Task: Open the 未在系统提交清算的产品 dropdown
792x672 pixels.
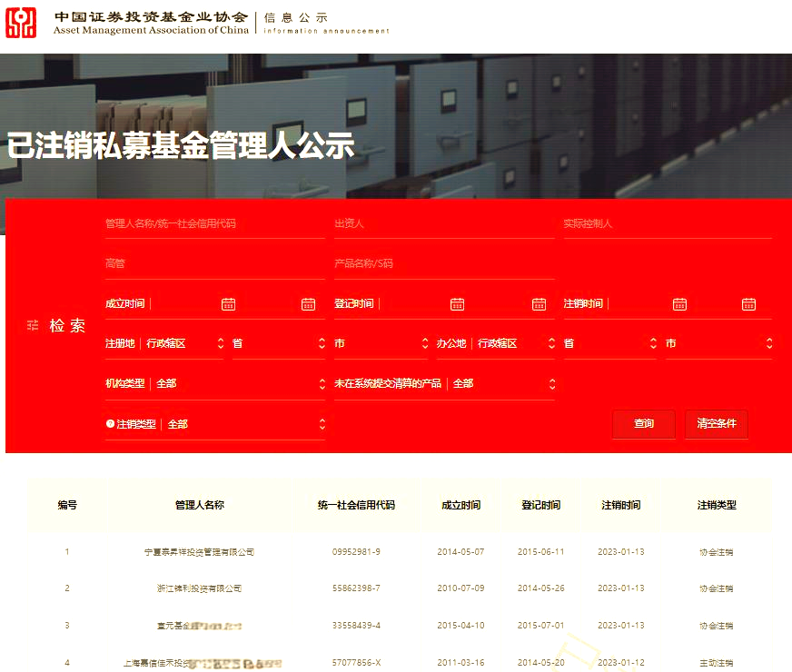Action: 550,383
